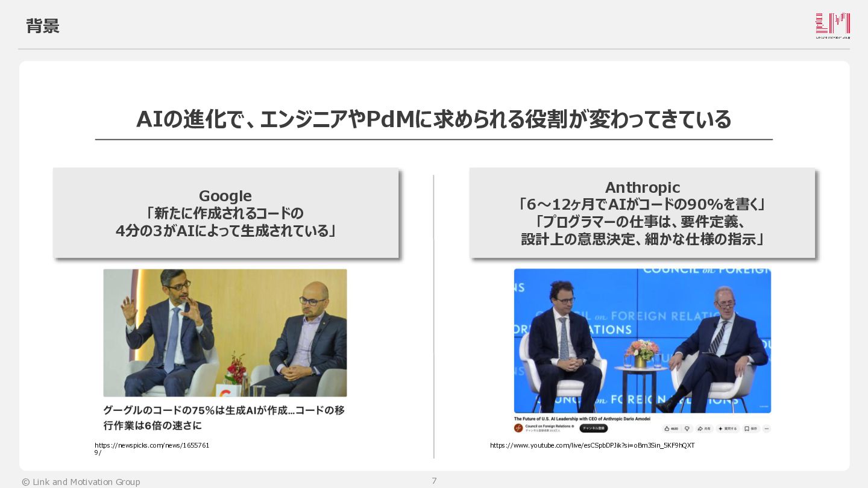Save the video with 保存 button
Screen dimensions: 868x488
[x=750, y=429]
